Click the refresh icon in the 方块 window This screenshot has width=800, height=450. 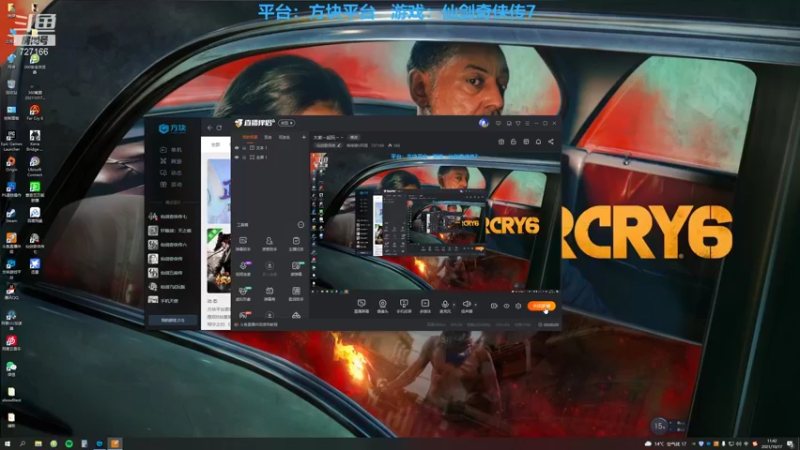tap(219, 128)
